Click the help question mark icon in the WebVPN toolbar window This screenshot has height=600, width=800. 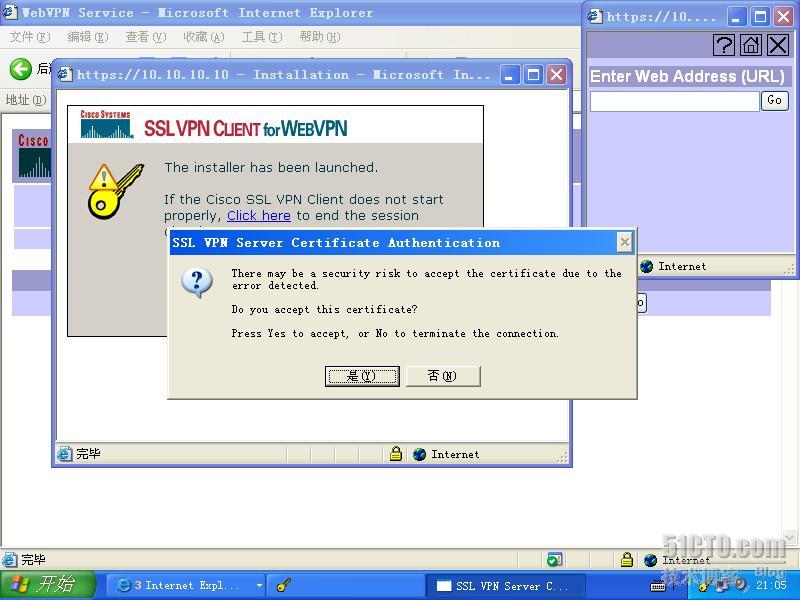pos(723,45)
